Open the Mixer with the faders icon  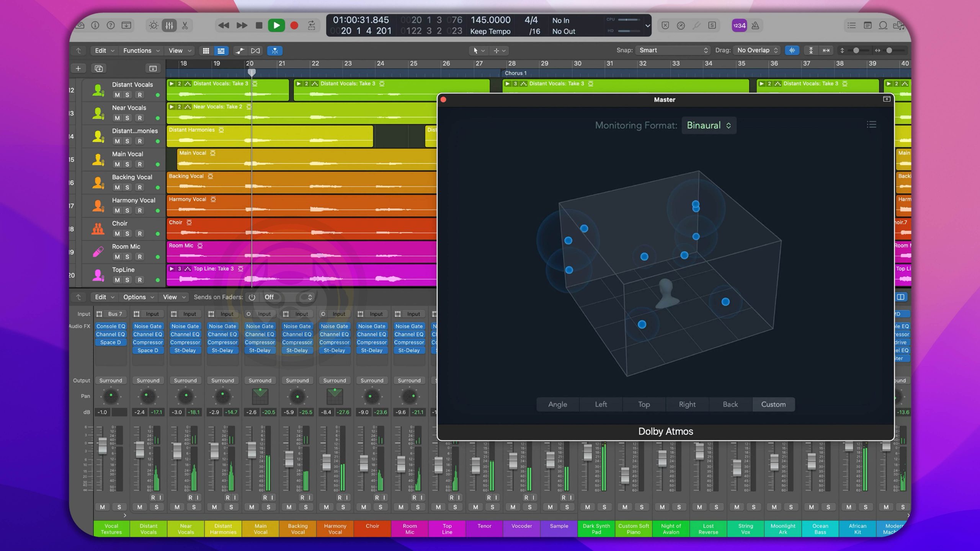pos(169,26)
